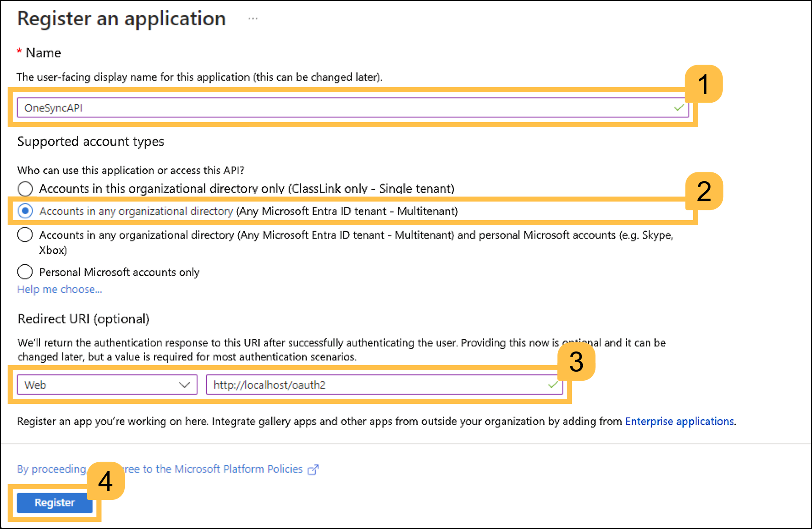Click the external link icon after 'Microsoft Platform Policies'
This screenshot has width=812, height=529.
click(x=313, y=469)
